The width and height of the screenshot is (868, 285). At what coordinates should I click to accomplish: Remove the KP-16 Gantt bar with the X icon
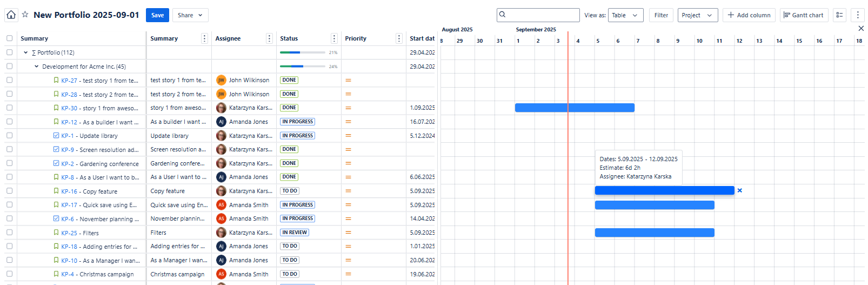coord(740,190)
